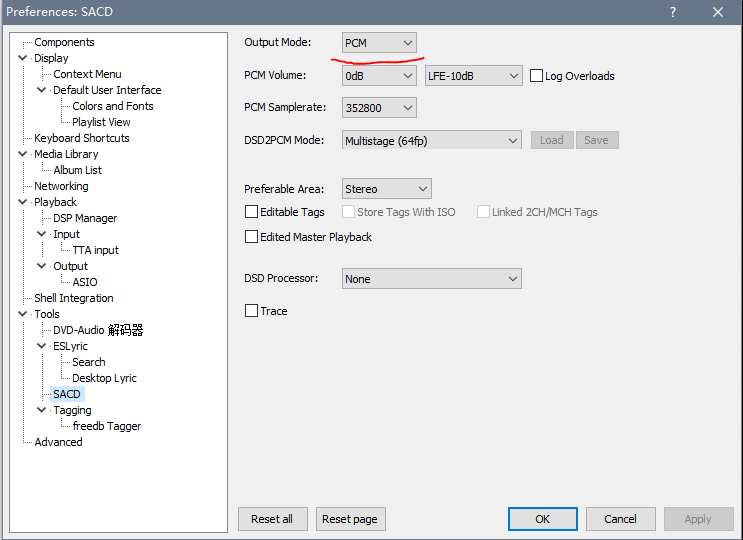
Task: Open DSD2PCM Mode dropdown
Action: 431,141
